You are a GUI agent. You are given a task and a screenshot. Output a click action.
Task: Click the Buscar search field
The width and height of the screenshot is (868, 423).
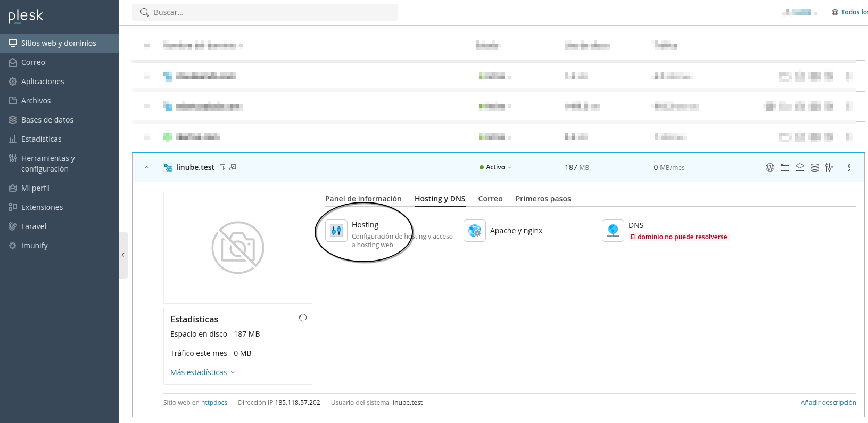tap(265, 12)
